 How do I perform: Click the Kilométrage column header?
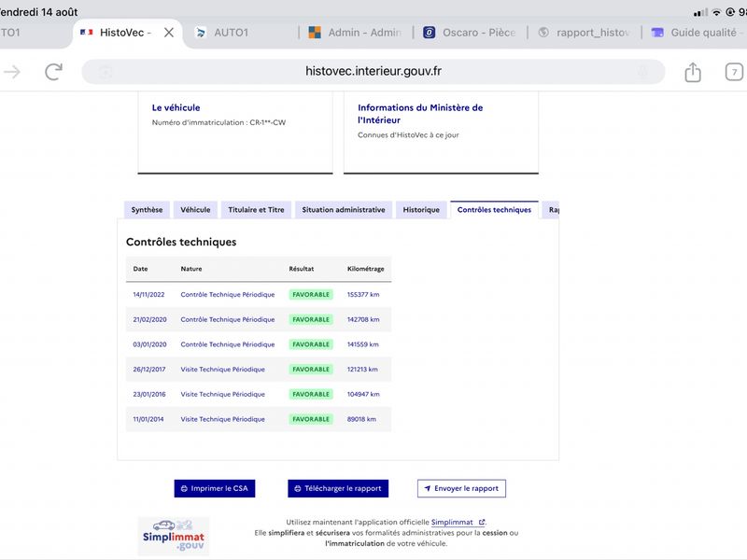tap(365, 269)
